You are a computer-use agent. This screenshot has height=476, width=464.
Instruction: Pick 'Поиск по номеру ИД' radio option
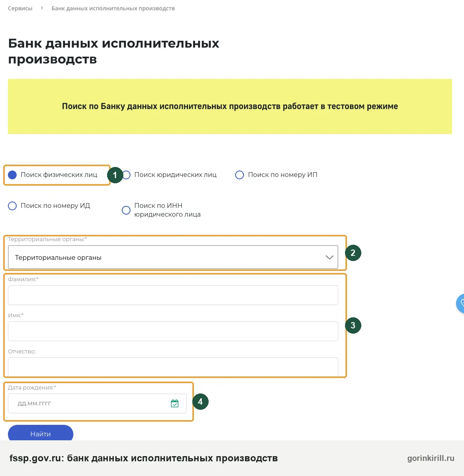[x=12, y=206]
